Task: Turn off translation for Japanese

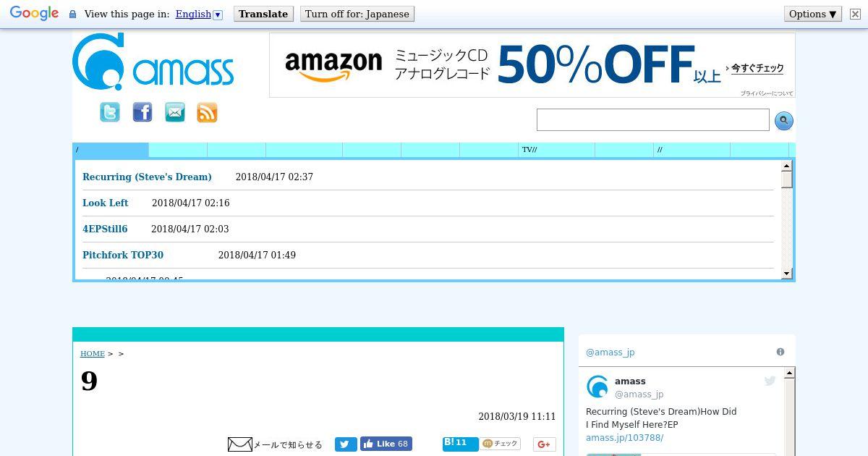Action: click(357, 14)
